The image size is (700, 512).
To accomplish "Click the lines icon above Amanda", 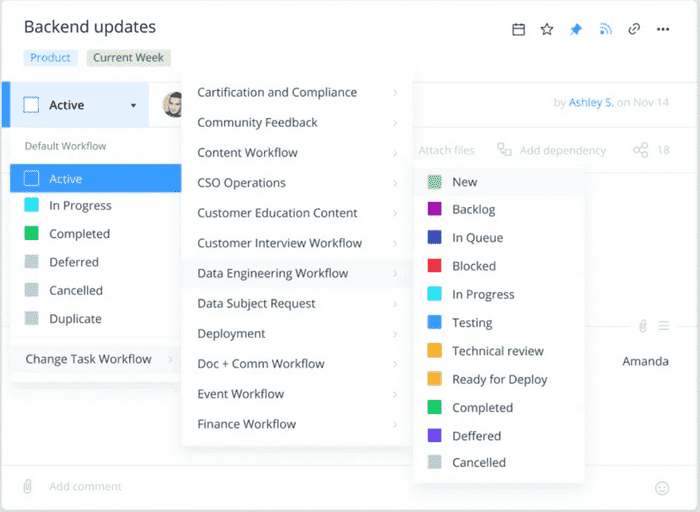I will 664,326.
